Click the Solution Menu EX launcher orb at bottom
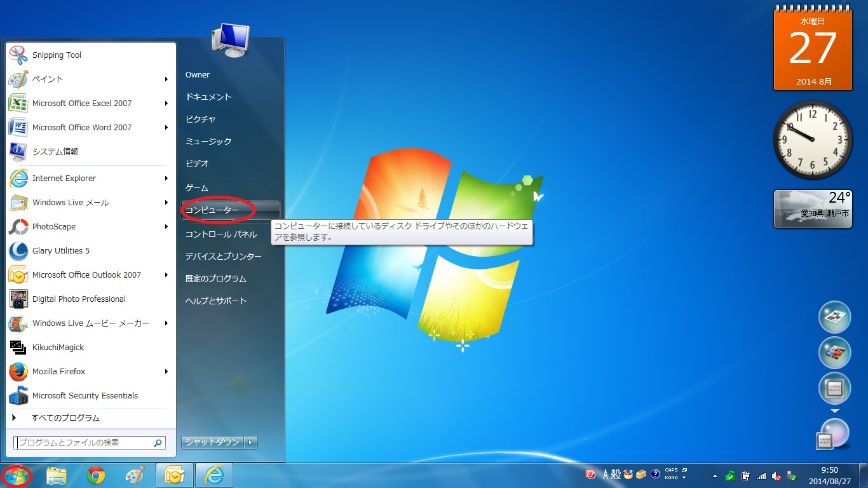868x488 pixels. (832, 434)
